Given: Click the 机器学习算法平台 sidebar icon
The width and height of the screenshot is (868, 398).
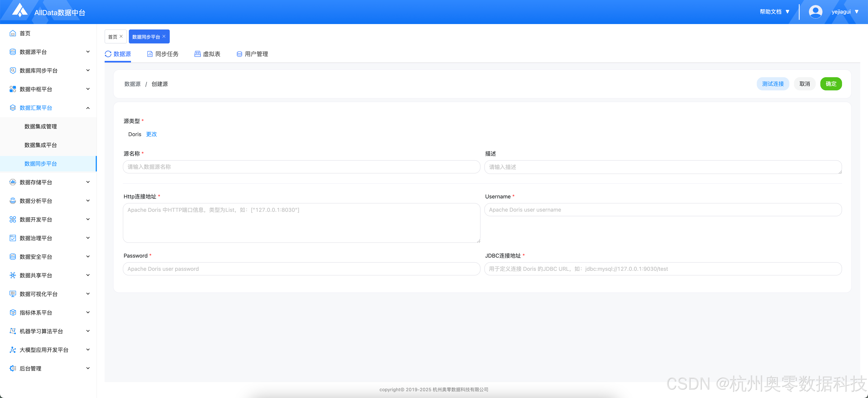Looking at the screenshot, I should [13, 331].
